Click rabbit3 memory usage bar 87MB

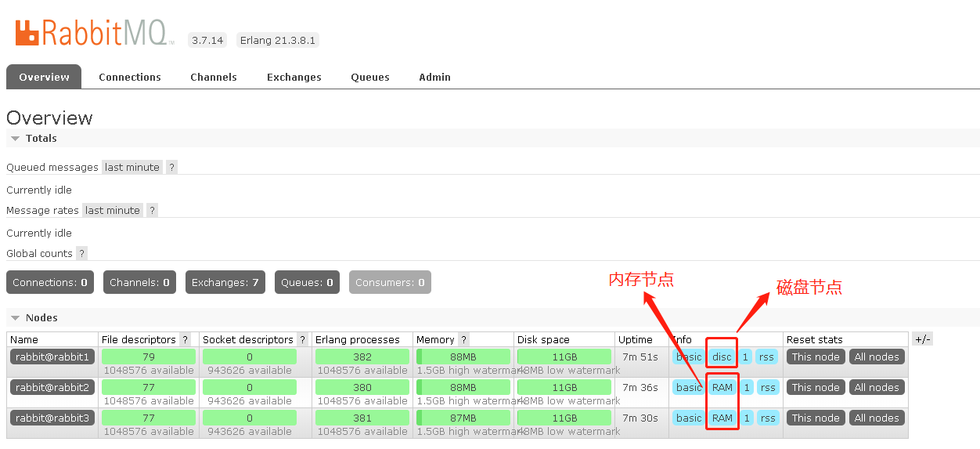pyautogui.click(x=463, y=418)
